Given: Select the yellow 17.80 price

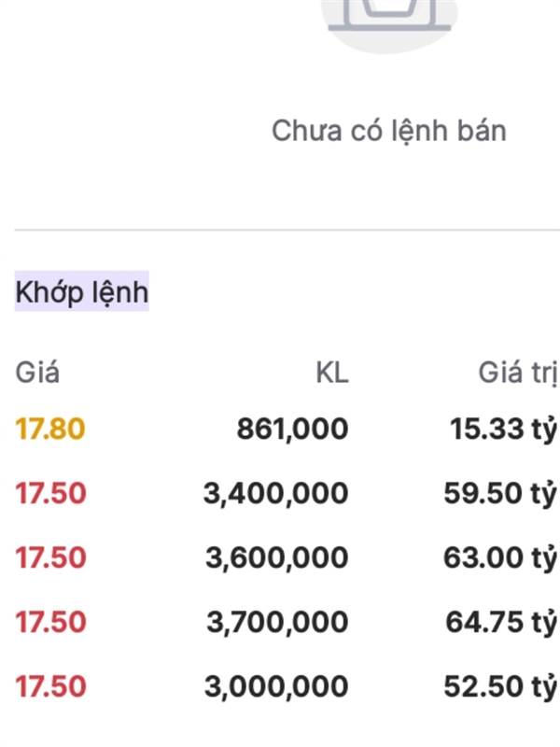Looking at the screenshot, I should (50, 429).
